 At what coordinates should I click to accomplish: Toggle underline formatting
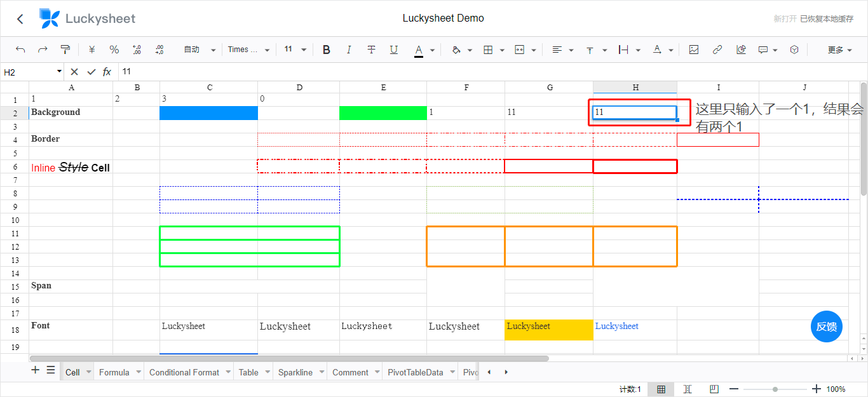[x=394, y=50]
